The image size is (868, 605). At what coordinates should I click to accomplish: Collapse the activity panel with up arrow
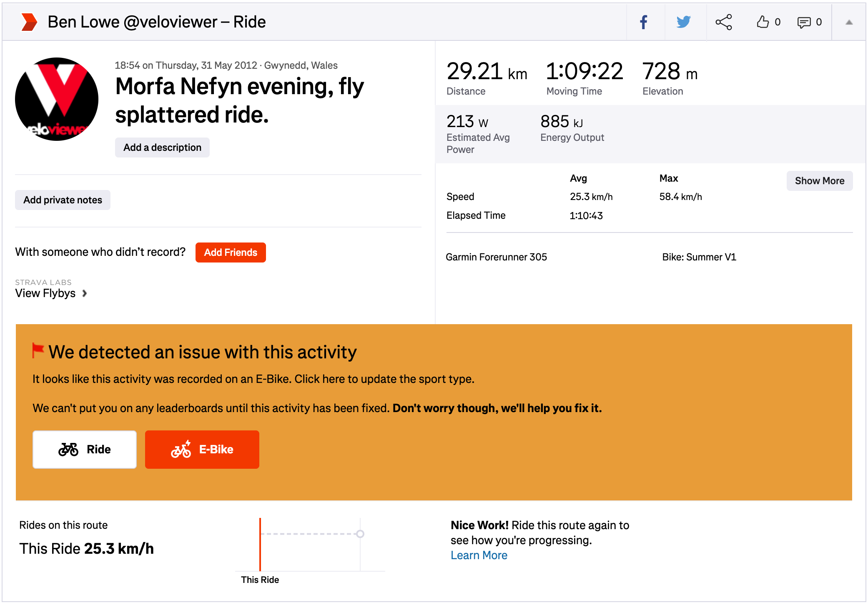click(x=849, y=22)
